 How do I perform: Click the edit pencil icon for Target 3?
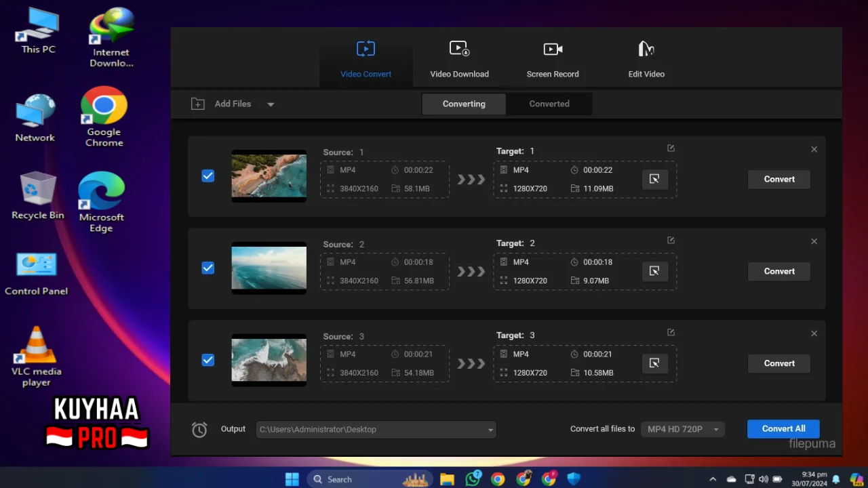(671, 333)
